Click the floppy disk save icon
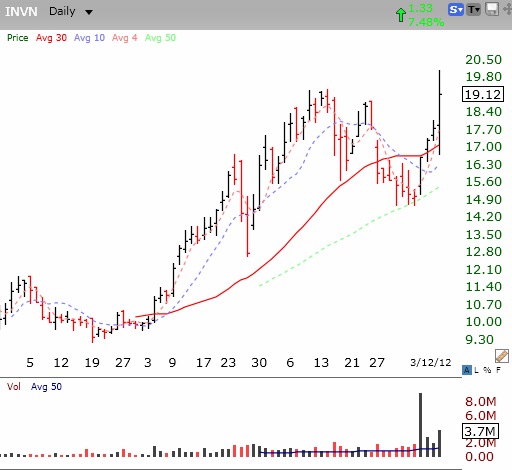 coord(492,9)
